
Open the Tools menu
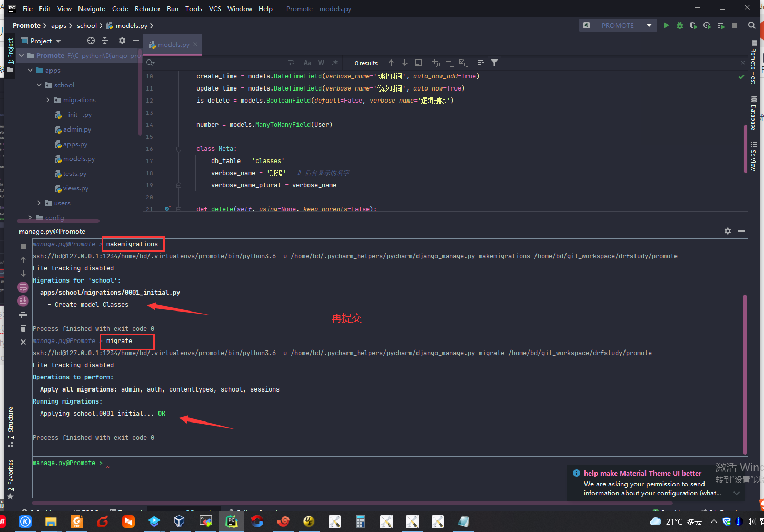coord(194,8)
